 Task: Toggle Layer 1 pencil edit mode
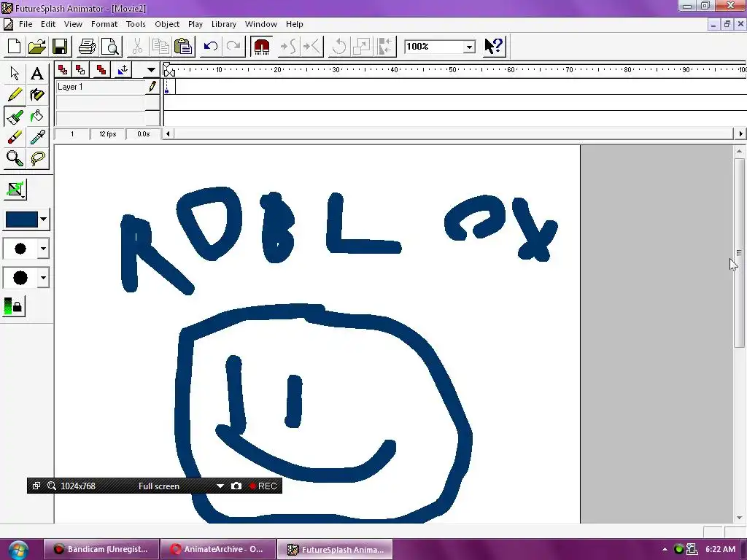point(152,87)
